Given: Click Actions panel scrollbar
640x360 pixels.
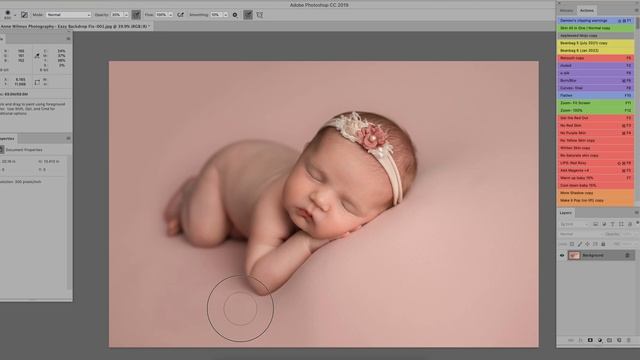Looking at the screenshot, I should tap(637, 22).
